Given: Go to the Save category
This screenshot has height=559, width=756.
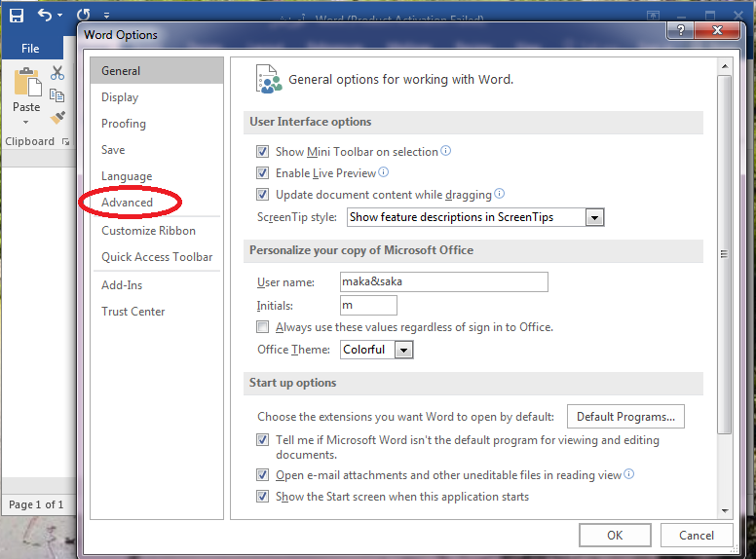Looking at the screenshot, I should (x=157, y=150).
